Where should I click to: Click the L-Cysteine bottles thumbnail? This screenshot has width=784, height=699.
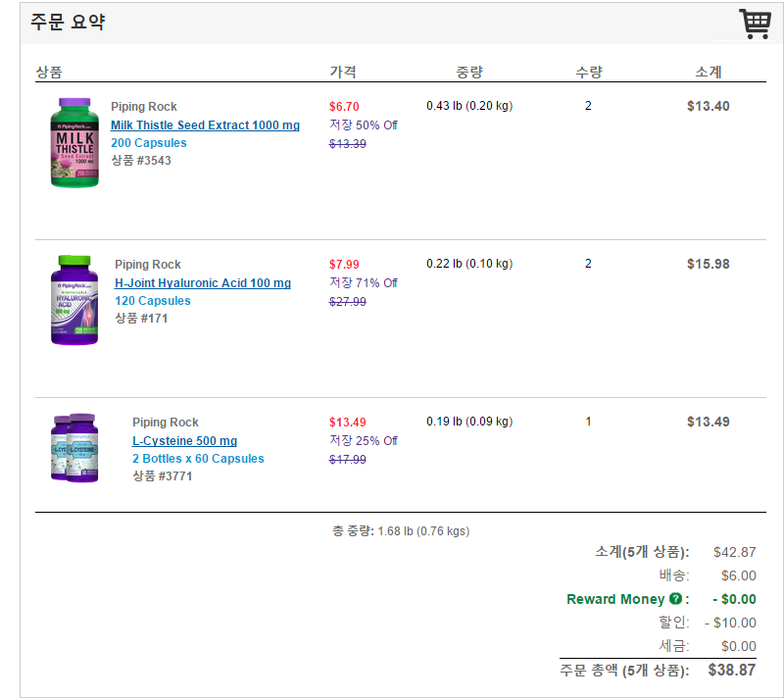[75, 448]
